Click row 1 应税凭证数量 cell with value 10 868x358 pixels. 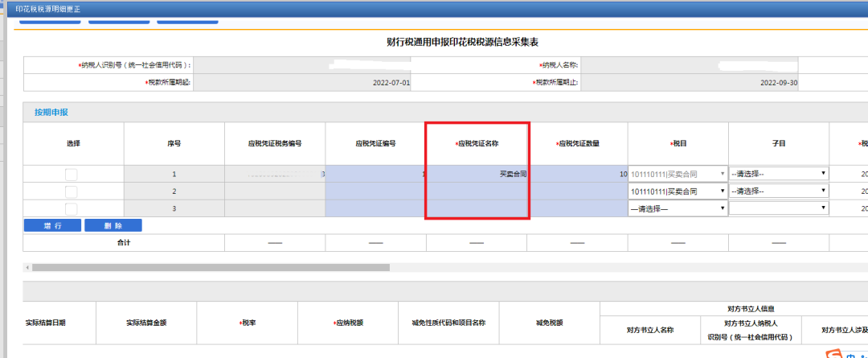point(577,174)
